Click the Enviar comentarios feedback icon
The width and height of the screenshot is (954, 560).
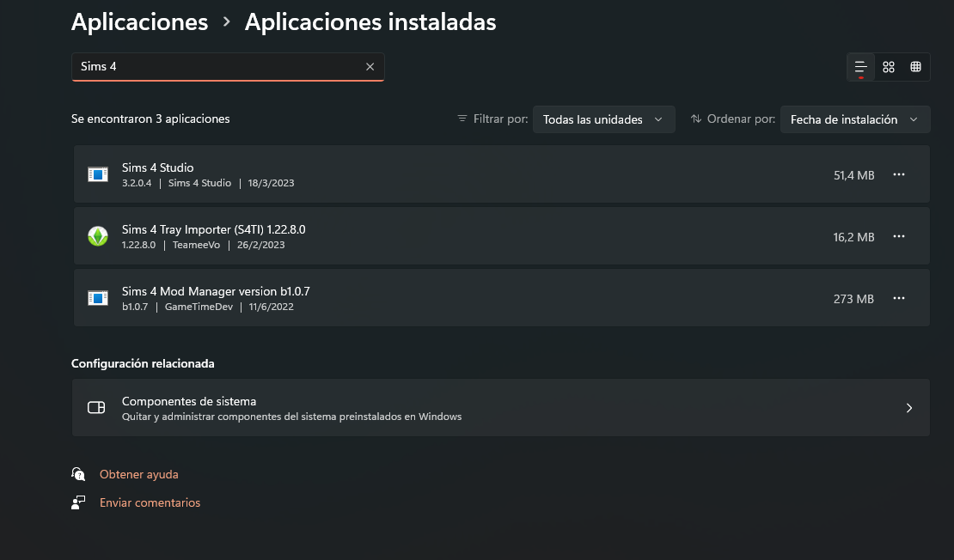tap(78, 502)
